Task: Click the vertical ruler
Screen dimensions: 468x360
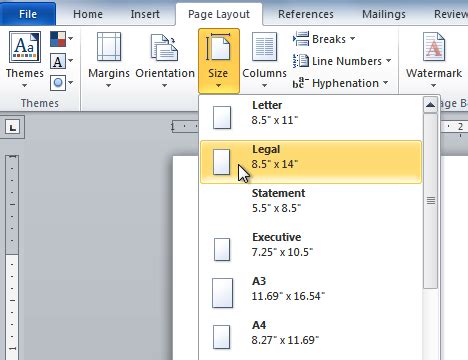Action: (x=12, y=257)
